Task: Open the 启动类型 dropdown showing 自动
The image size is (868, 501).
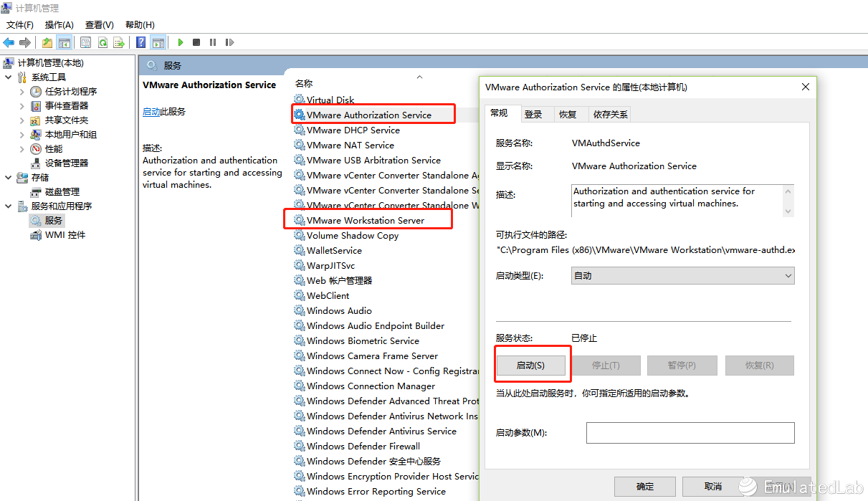Action: point(683,276)
